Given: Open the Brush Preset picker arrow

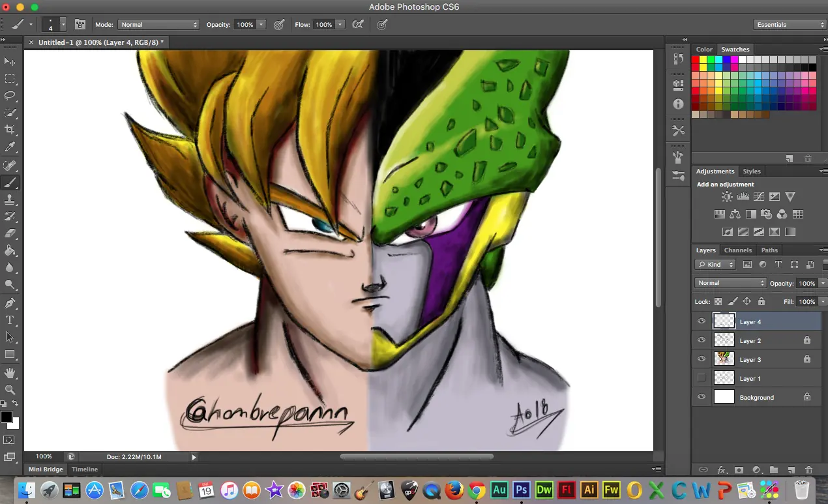Looking at the screenshot, I should pos(63,25).
